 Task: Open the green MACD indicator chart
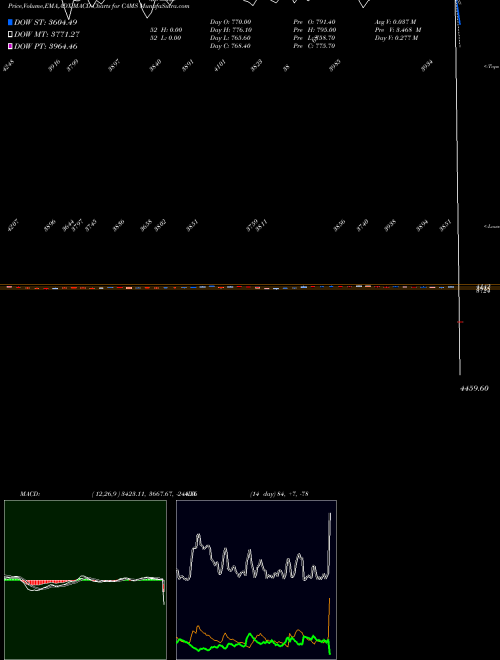coord(85,580)
